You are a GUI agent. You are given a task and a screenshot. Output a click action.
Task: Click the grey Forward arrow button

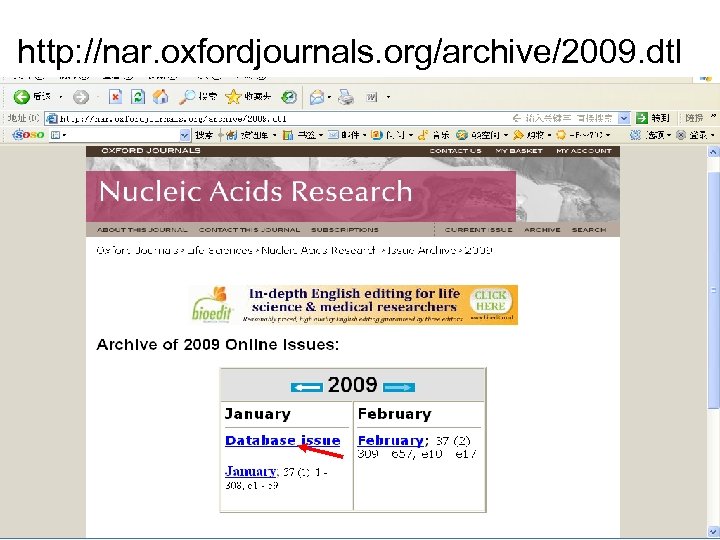click(81, 97)
